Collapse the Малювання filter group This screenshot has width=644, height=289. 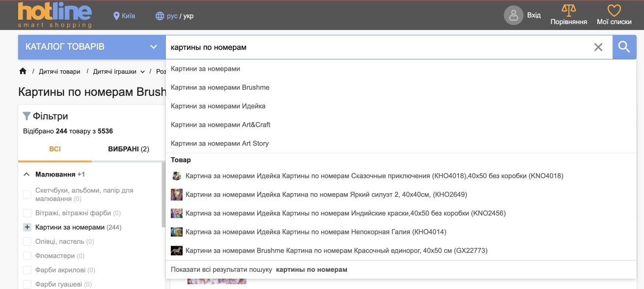[27, 174]
